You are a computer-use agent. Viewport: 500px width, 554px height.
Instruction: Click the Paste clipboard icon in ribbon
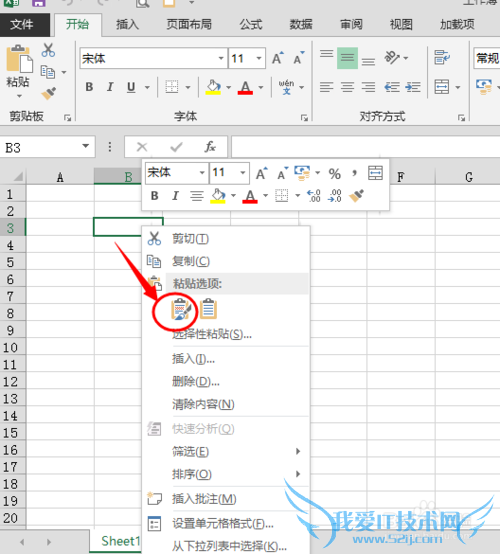pyautogui.click(x=19, y=58)
